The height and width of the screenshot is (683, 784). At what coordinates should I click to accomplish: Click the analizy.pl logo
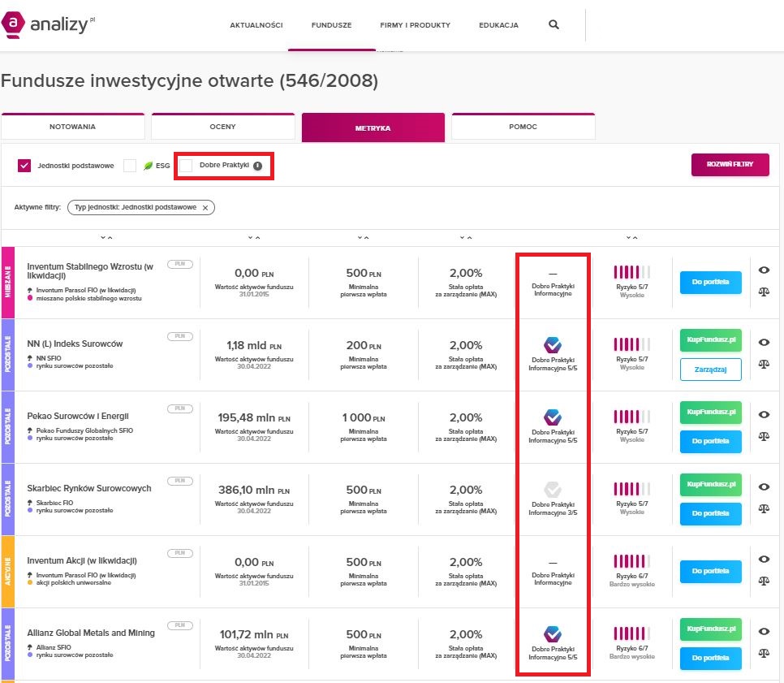coord(48,24)
